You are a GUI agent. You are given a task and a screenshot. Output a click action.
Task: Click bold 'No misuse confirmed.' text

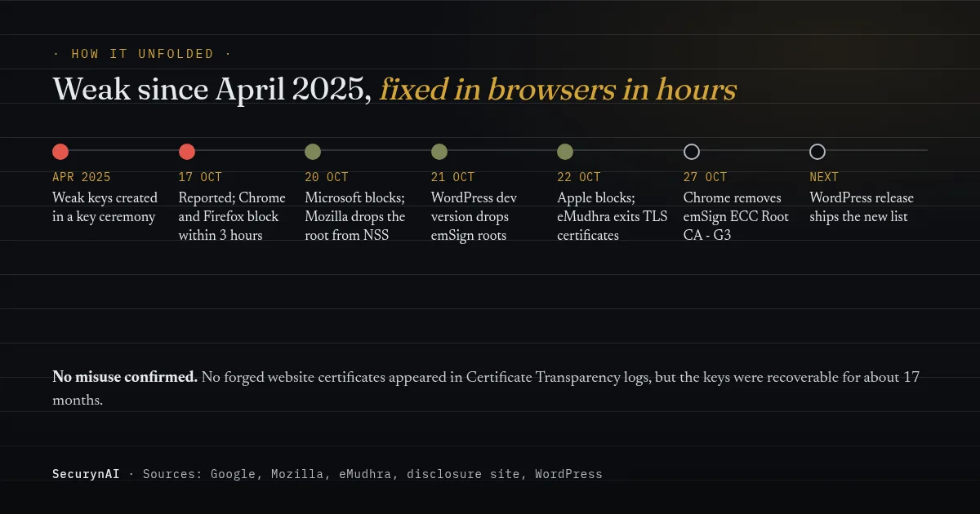(x=125, y=377)
